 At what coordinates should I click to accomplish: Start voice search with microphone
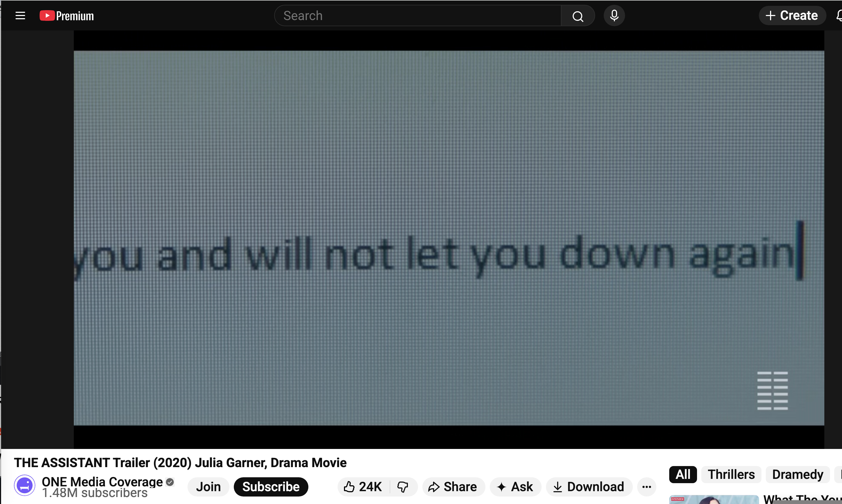[614, 15]
